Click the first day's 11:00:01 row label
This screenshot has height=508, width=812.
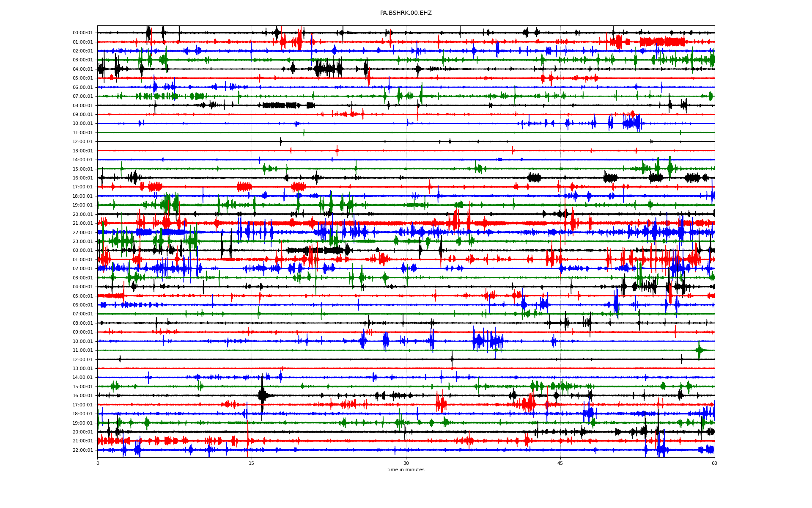coord(82,133)
